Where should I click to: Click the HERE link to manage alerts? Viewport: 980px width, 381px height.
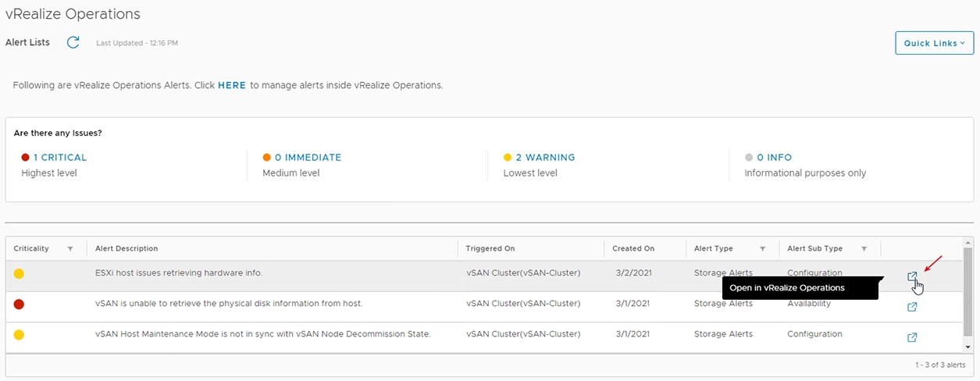tap(232, 85)
